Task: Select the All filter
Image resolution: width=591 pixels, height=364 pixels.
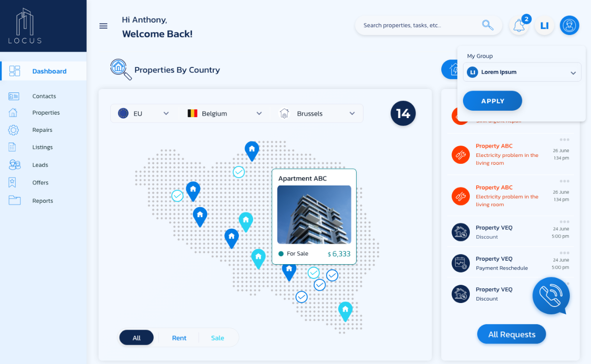Action: (136, 337)
